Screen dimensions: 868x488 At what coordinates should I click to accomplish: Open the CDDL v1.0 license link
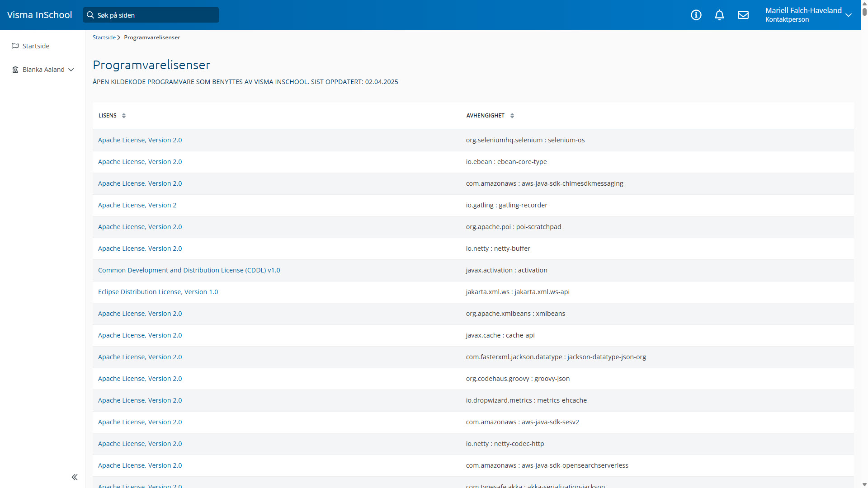point(189,270)
